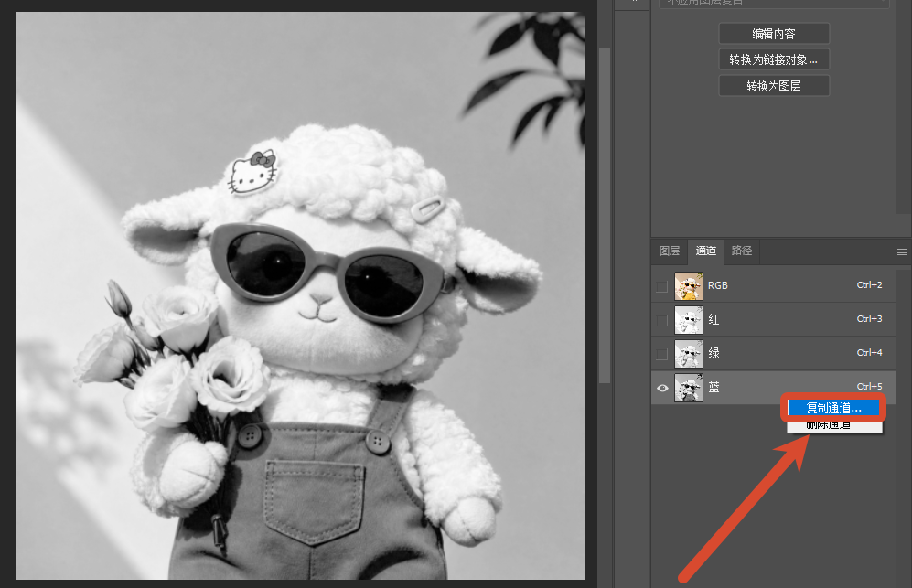Screen dimensions: 912x588
Task: Select the RGB channel name
Action: (x=718, y=285)
